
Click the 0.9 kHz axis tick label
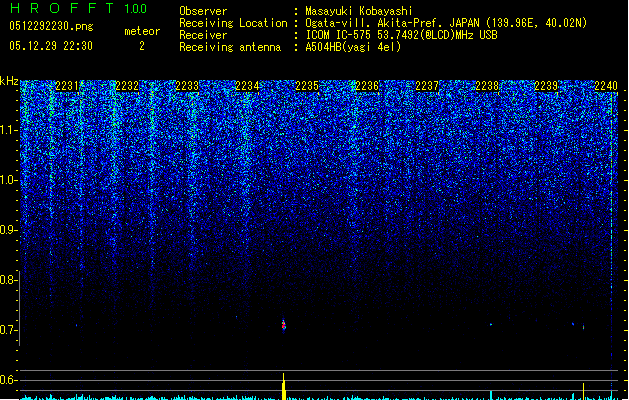pyautogui.click(x=9, y=230)
